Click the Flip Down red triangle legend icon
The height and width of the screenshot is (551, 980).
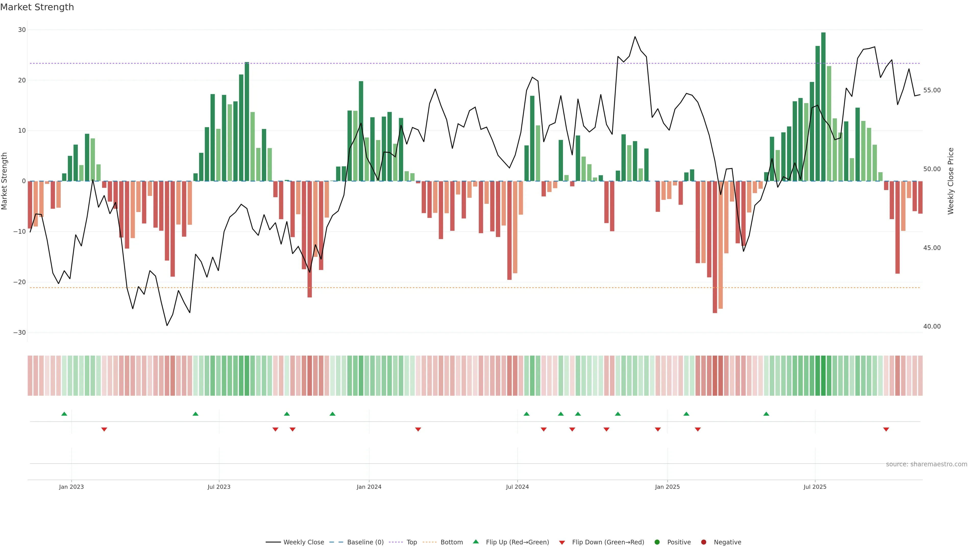pyautogui.click(x=562, y=543)
